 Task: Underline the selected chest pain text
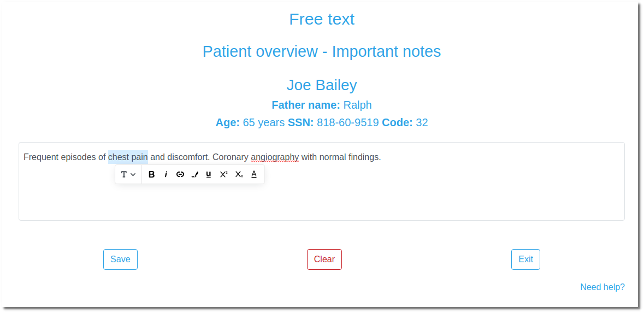tap(209, 175)
